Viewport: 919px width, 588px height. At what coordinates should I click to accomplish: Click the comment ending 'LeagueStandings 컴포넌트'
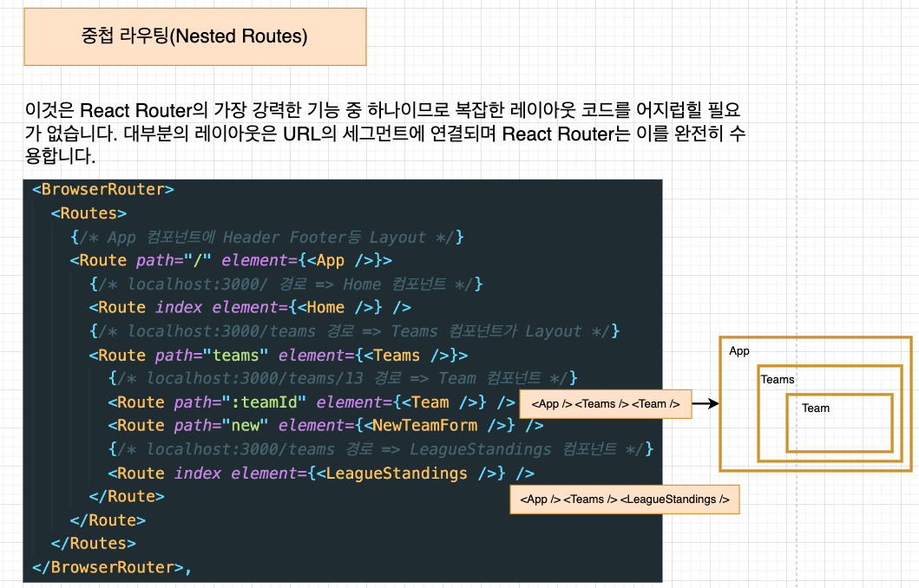[x=381, y=449]
